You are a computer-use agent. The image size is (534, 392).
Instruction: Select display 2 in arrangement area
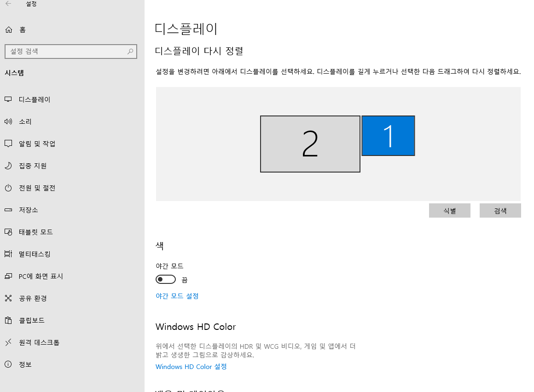click(310, 144)
